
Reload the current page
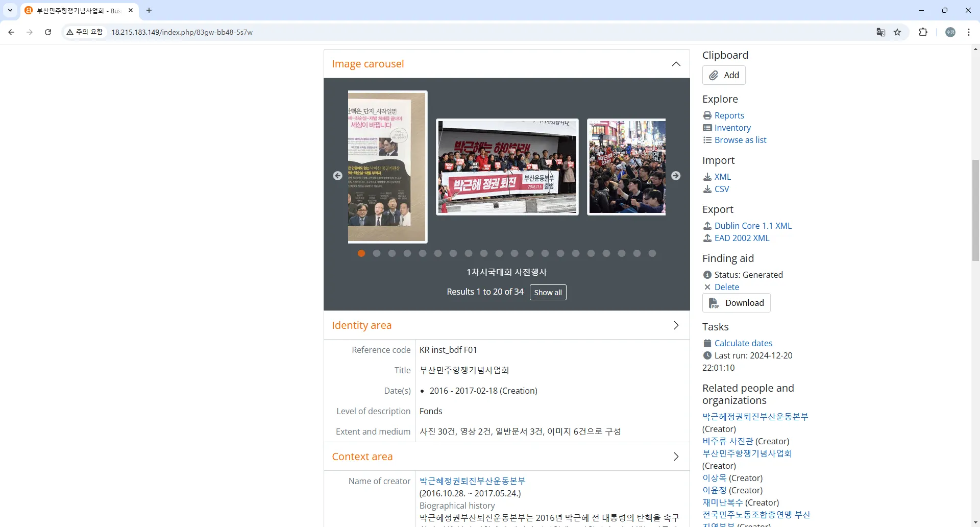click(48, 32)
